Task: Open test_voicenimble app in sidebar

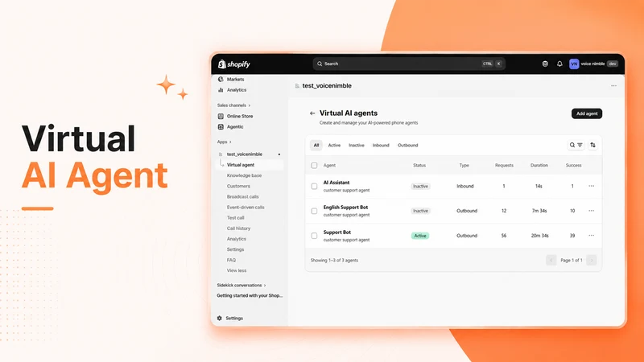Action: coord(245,154)
